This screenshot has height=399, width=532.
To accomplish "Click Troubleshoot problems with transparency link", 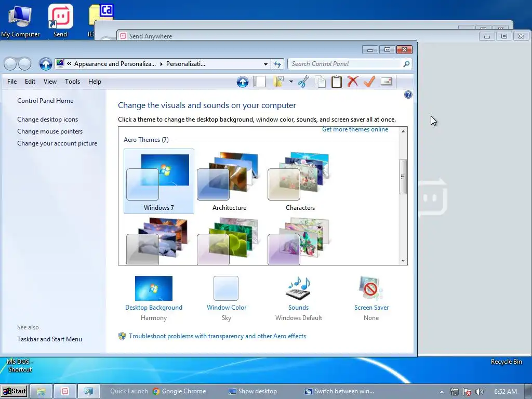I will 217,336.
